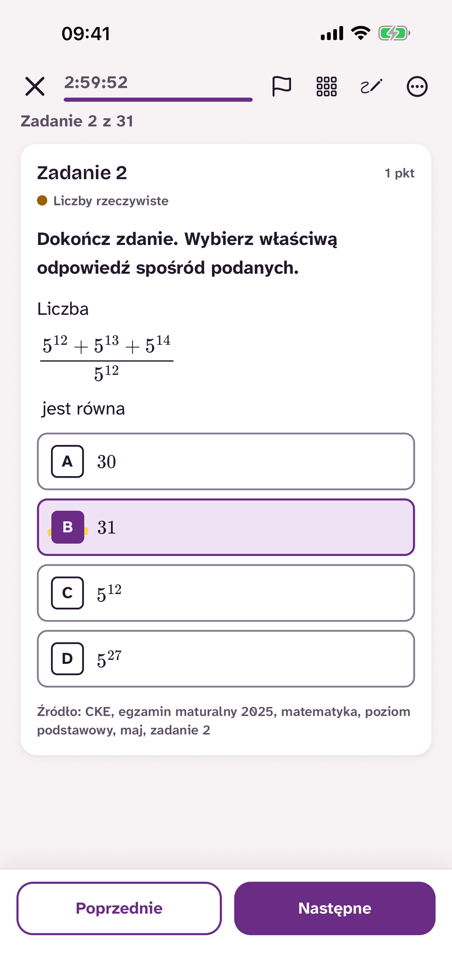
Task: Flag this question with the flag icon
Action: point(282,86)
